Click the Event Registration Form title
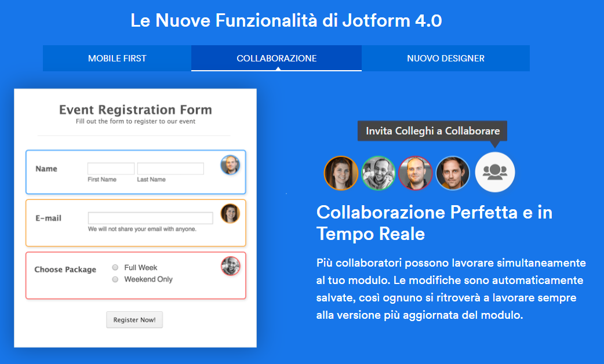Viewport: 604px width, 364px height. point(136,110)
